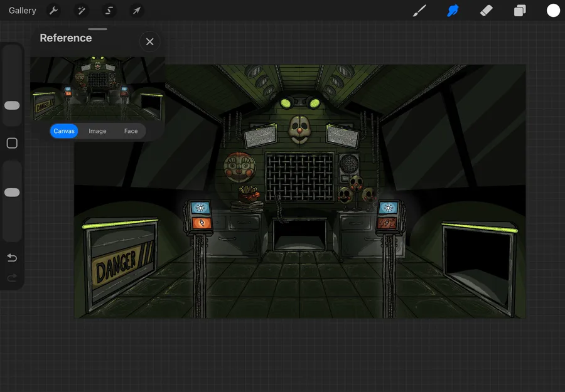
Task: Return to the Gallery
Action: coord(23,11)
